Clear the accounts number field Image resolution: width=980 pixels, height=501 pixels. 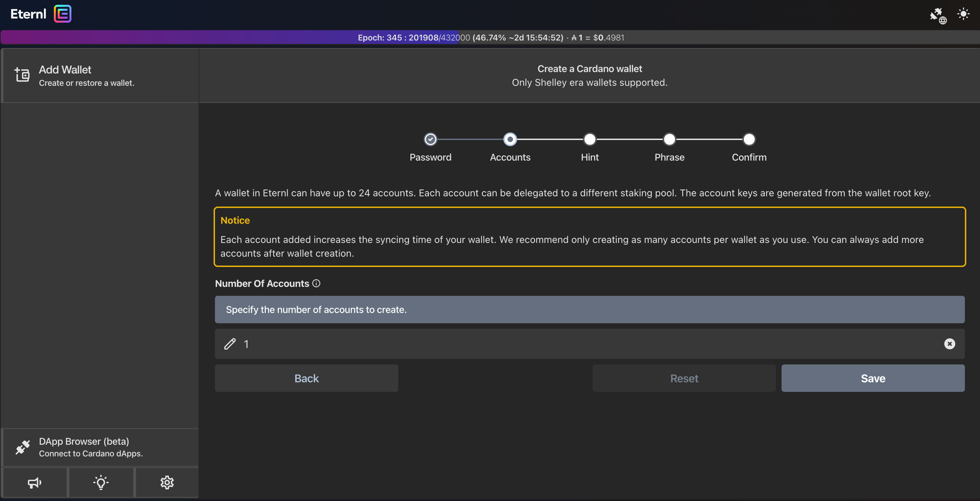point(949,344)
